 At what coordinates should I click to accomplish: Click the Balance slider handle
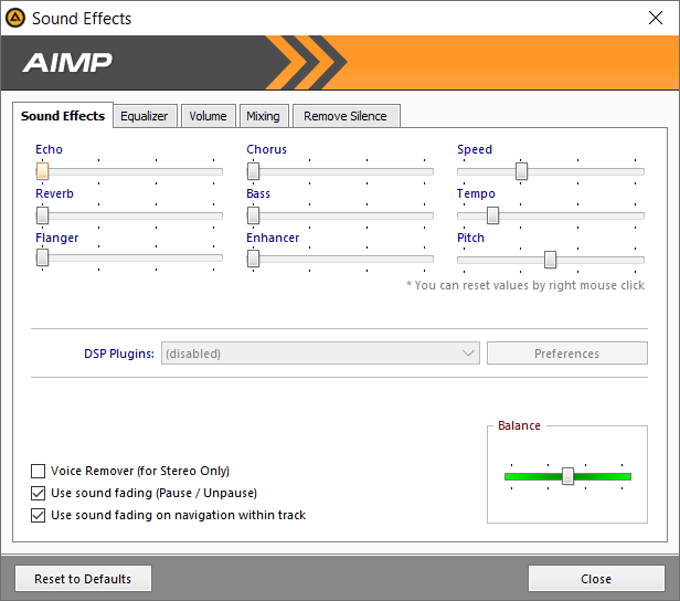pyautogui.click(x=568, y=476)
